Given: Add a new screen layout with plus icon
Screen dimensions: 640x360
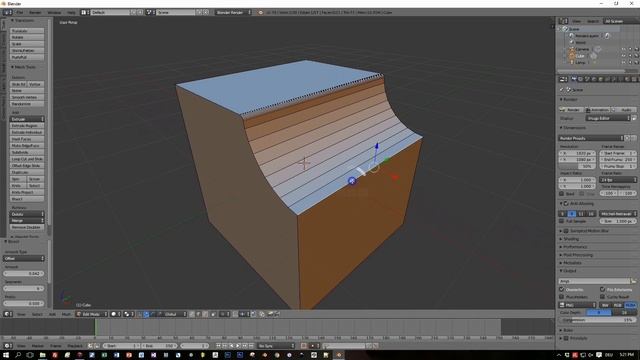Looking at the screenshot, I should tap(133, 12).
